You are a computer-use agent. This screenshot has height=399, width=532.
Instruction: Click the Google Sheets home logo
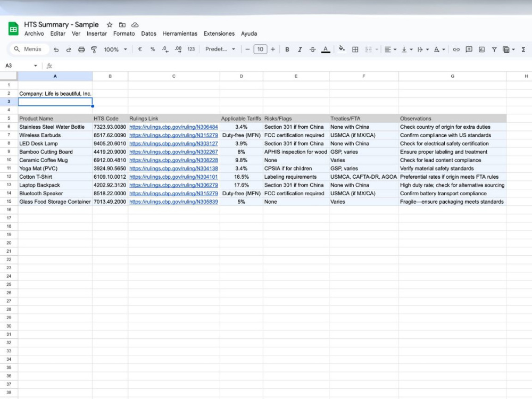13,29
